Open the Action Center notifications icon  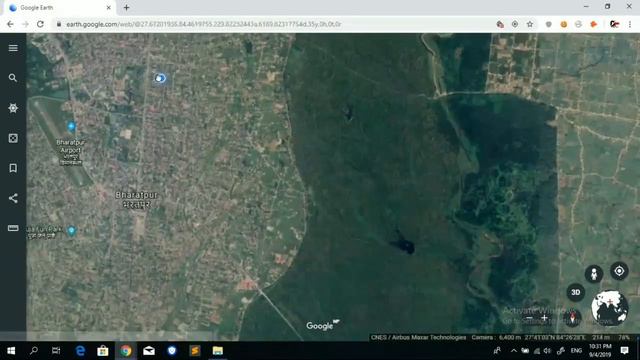click(x=624, y=351)
